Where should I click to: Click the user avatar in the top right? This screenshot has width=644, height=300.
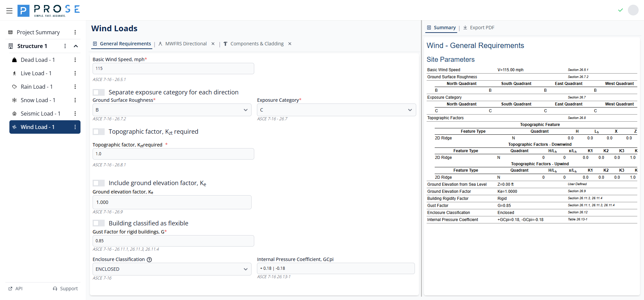tap(633, 10)
